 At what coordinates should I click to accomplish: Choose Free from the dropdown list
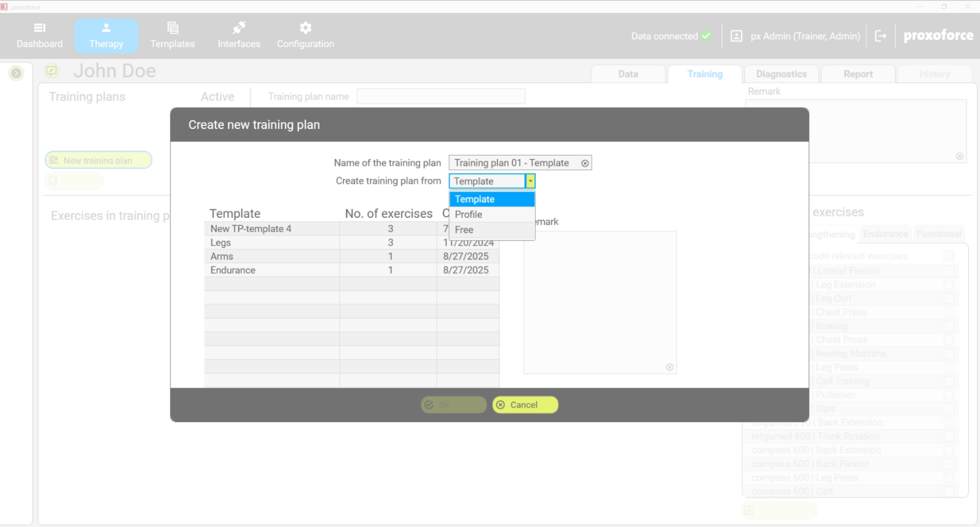(x=464, y=230)
